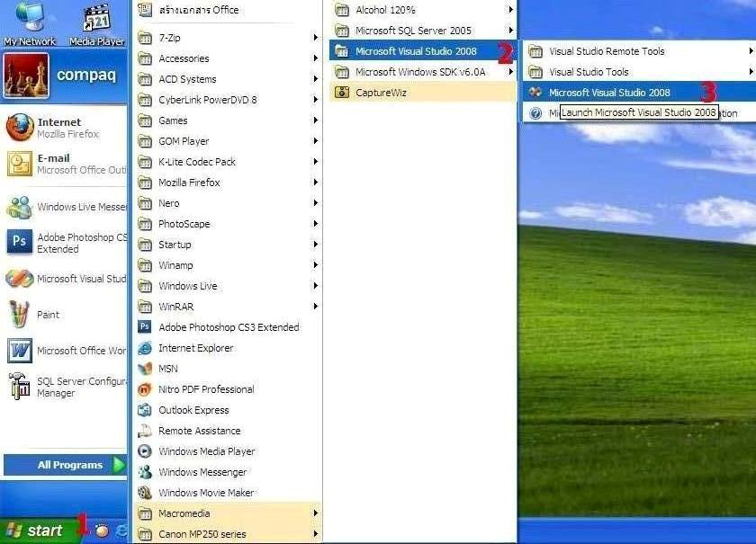Viewport: 756px width, 544px height.
Task: Open Microsoft Windows SDK v6.0A submenu
Action: (422, 72)
